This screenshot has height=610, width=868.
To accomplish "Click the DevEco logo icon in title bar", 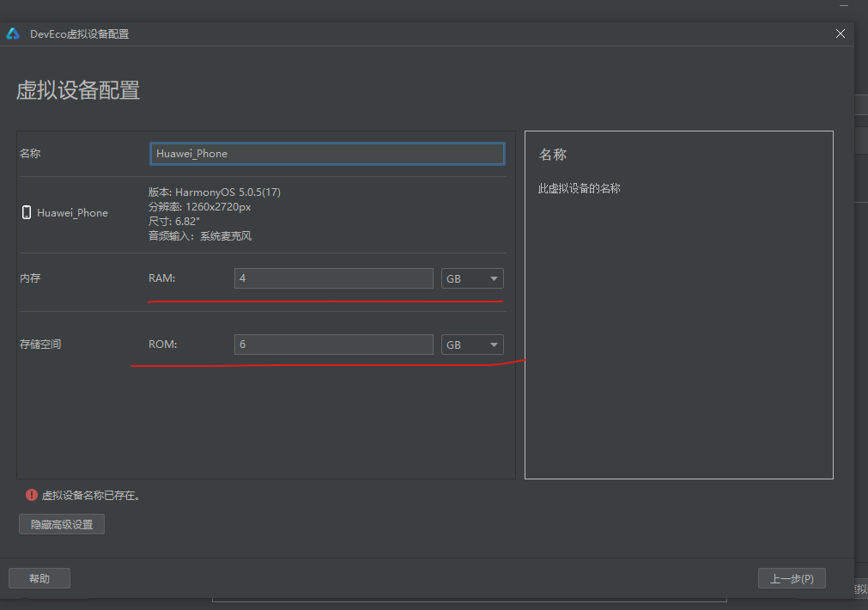I will coord(13,34).
